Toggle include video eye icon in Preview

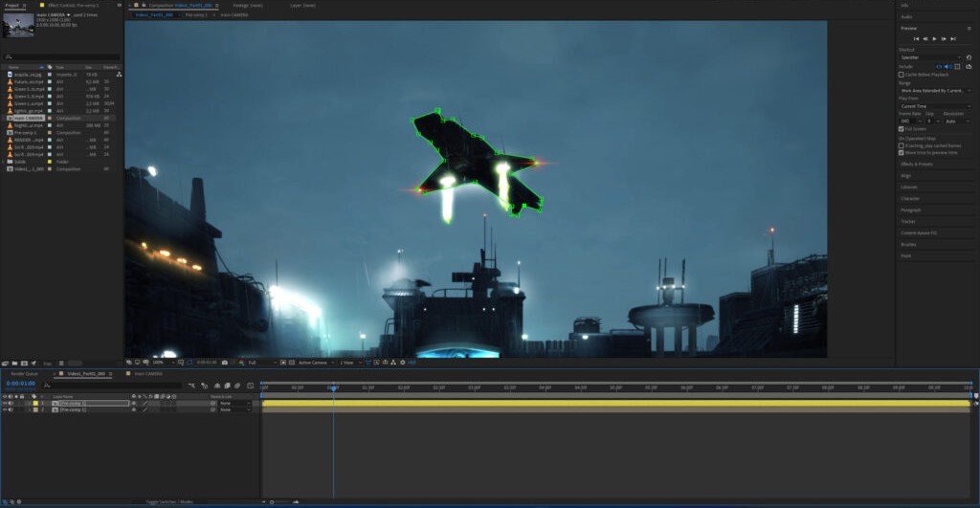939,66
